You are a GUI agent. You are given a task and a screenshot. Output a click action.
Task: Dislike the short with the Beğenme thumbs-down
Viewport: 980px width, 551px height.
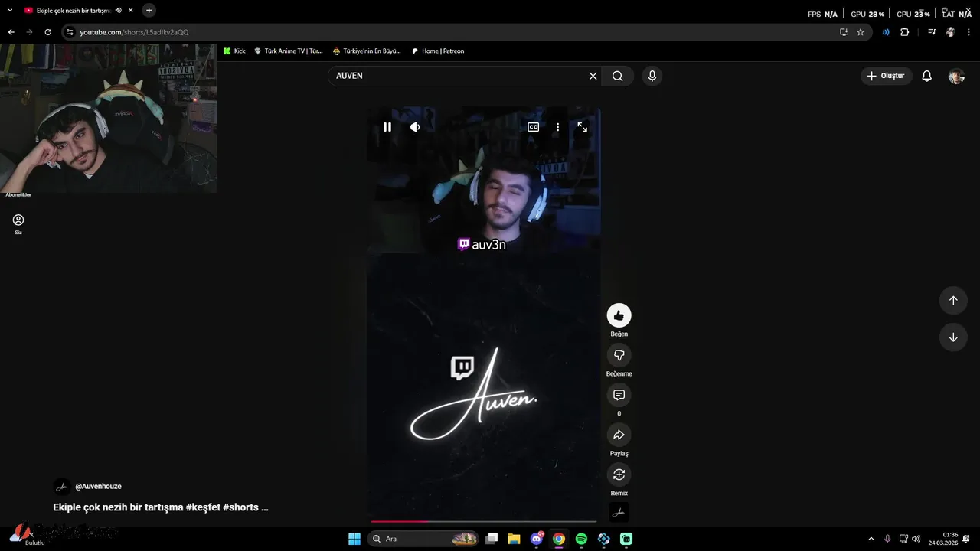pos(619,355)
